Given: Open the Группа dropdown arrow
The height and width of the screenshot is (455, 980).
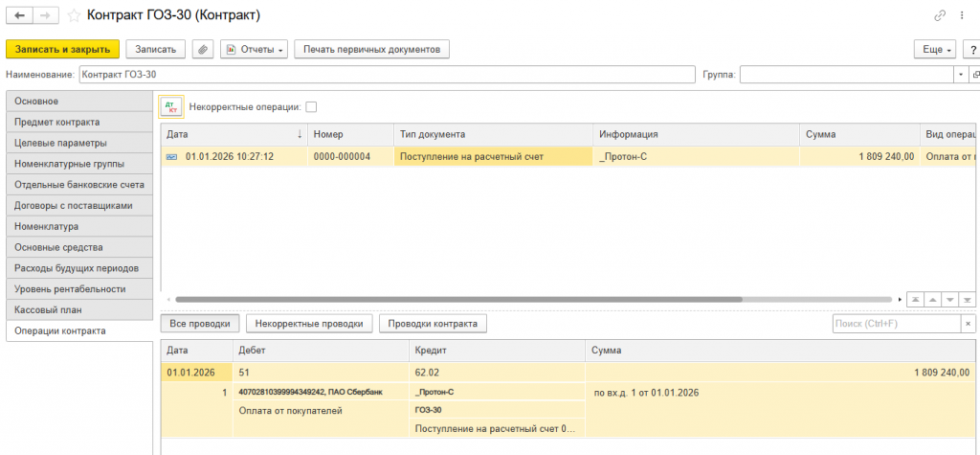Looking at the screenshot, I should tap(961, 75).
